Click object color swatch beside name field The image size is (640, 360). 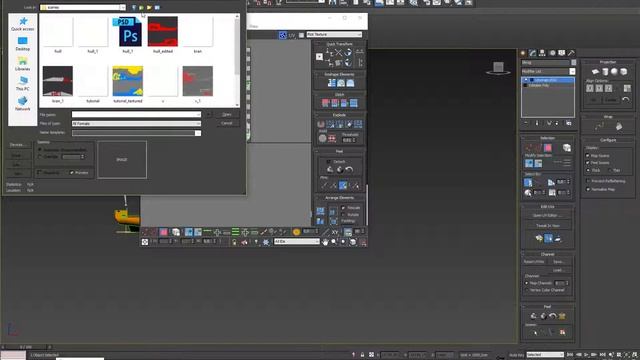coord(573,62)
